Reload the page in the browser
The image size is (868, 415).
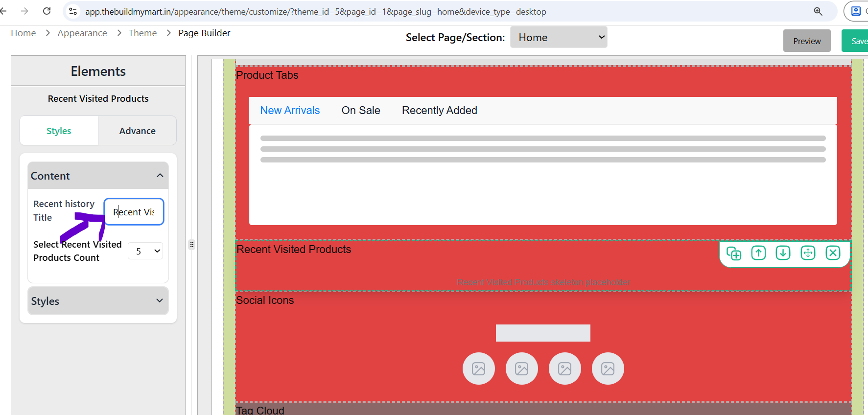[47, 11]
